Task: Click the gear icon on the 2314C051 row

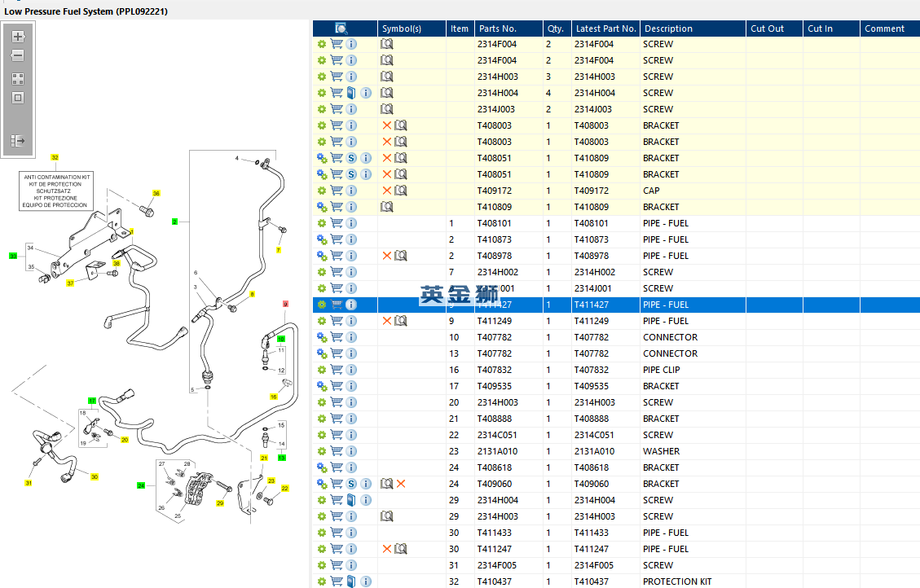Action: 322,435
